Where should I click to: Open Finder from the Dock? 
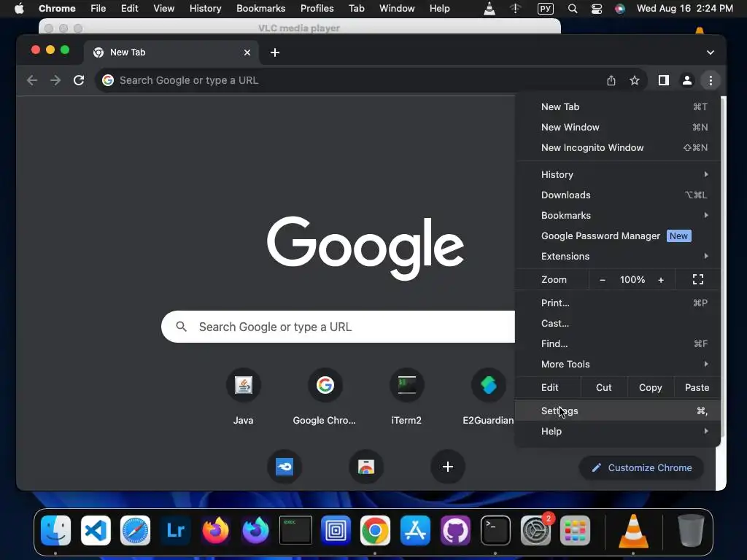pyautogui.click(x=55, y=530)
